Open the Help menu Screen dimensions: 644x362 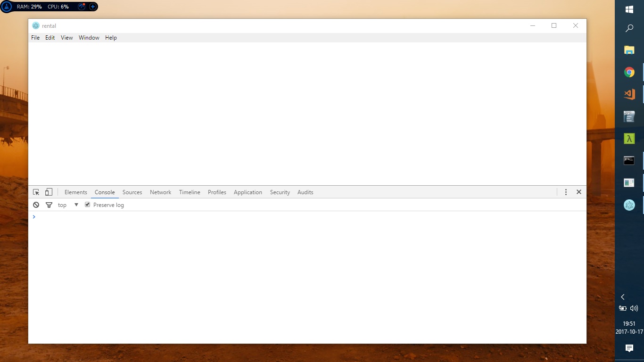click(x=111, y=38)
